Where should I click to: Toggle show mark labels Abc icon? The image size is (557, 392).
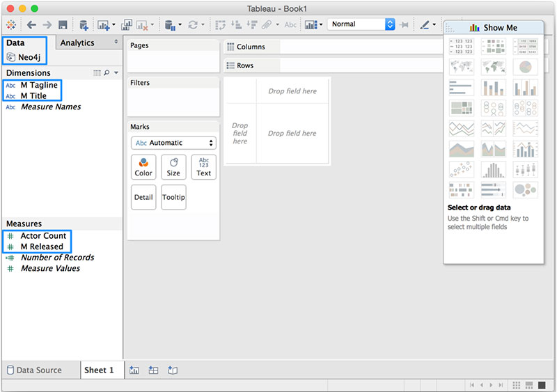click(x=290, y=24)
